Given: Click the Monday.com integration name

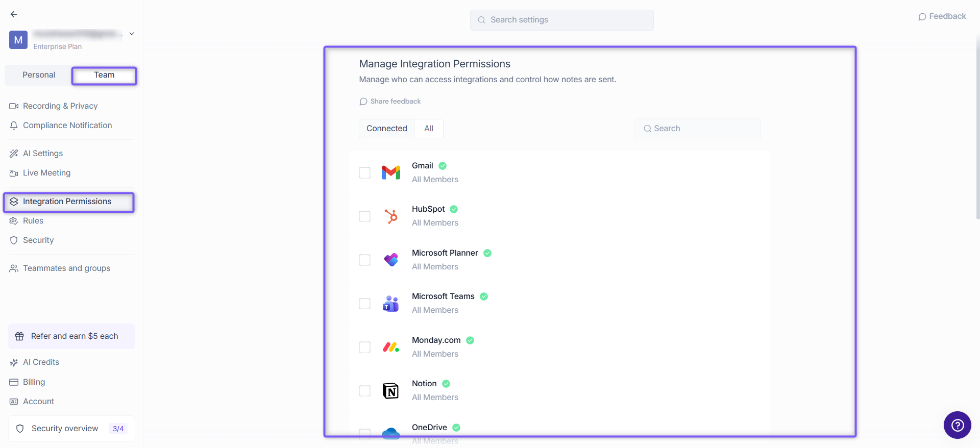Looking at the screenshot, I should click(436, 340).
